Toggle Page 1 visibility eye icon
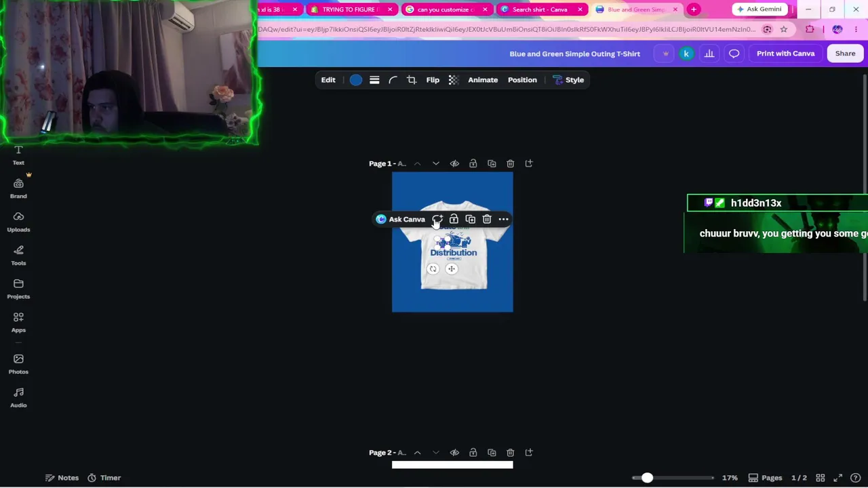Image resolution: width=868 pixels, height=488 pixels. click(x=454, y=163)
